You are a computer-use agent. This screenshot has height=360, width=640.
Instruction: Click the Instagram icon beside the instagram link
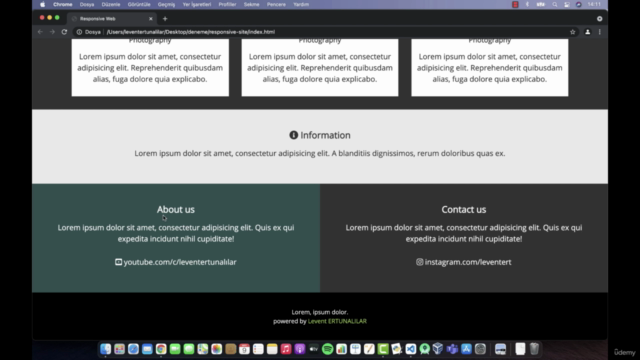click(420, 262)
